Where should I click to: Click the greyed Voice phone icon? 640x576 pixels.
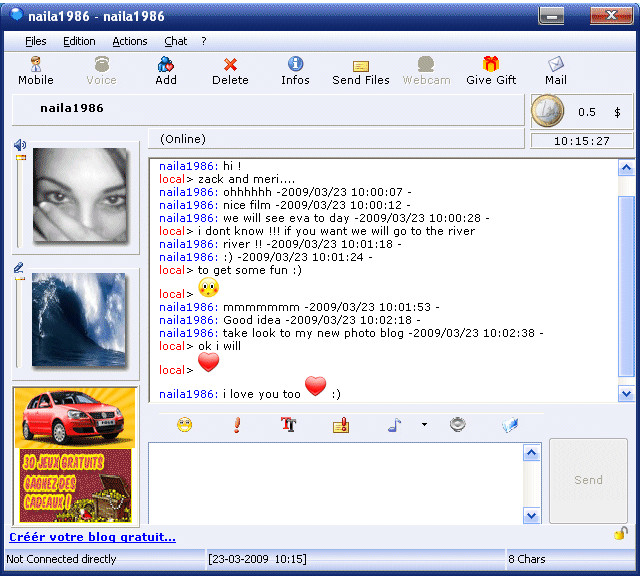pos(102,64)
